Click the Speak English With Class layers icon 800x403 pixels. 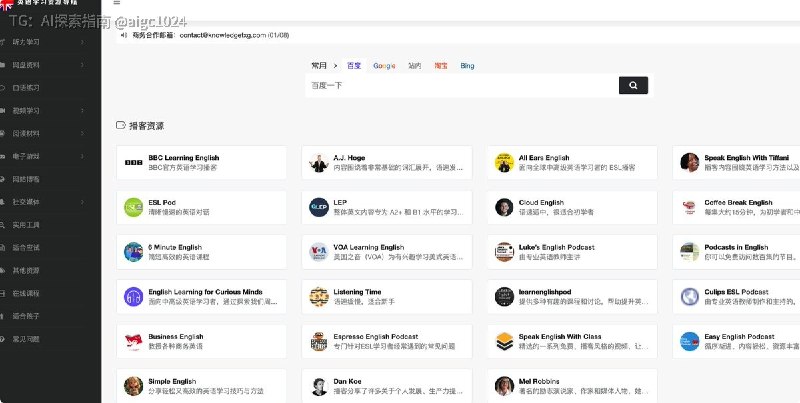pos(504,341)
